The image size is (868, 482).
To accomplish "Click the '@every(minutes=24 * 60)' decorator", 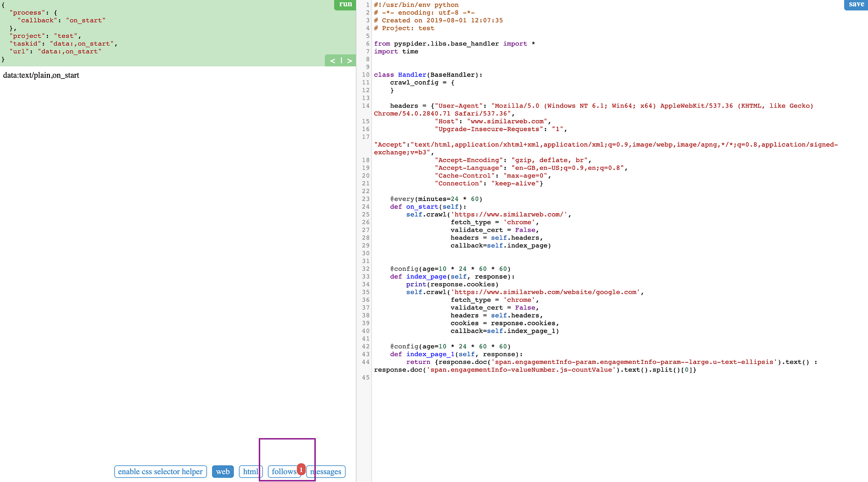I will 436,199.
